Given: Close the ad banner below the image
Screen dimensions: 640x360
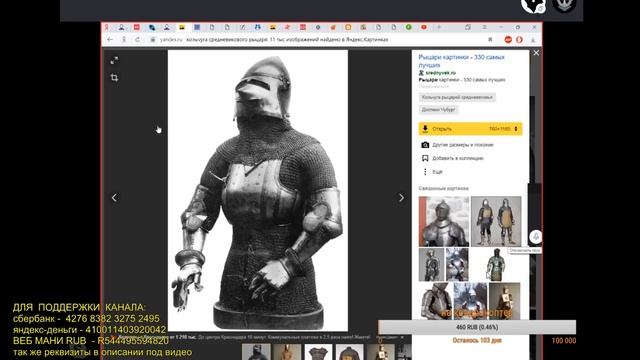Looking at the screenshot, I should (x=402, y=338).
